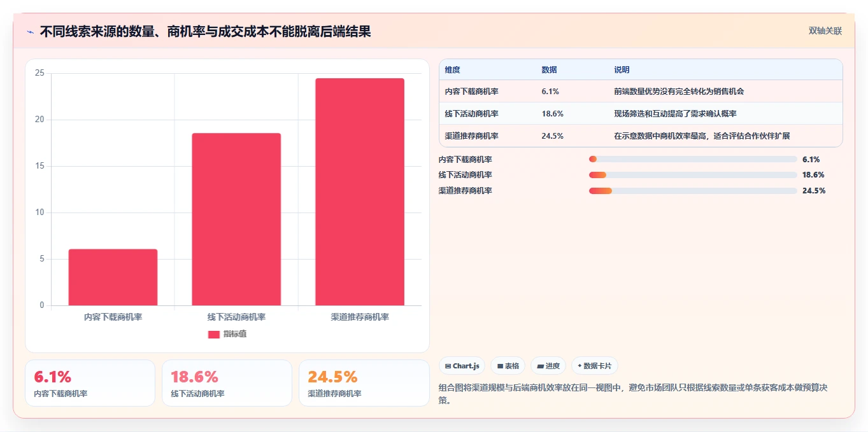Image resolution: width=868 pixels, height=432 pixels.
Task: Click the 渠道推荐商机率 progress bar
Action: (693, 191)
